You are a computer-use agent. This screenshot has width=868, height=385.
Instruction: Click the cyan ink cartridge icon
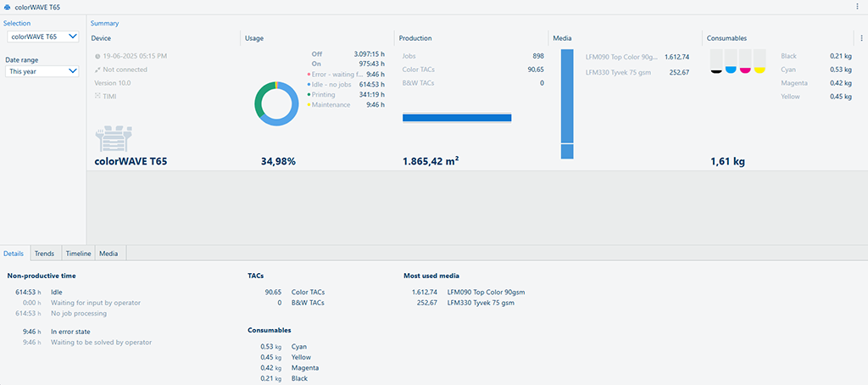click(731, 61)
